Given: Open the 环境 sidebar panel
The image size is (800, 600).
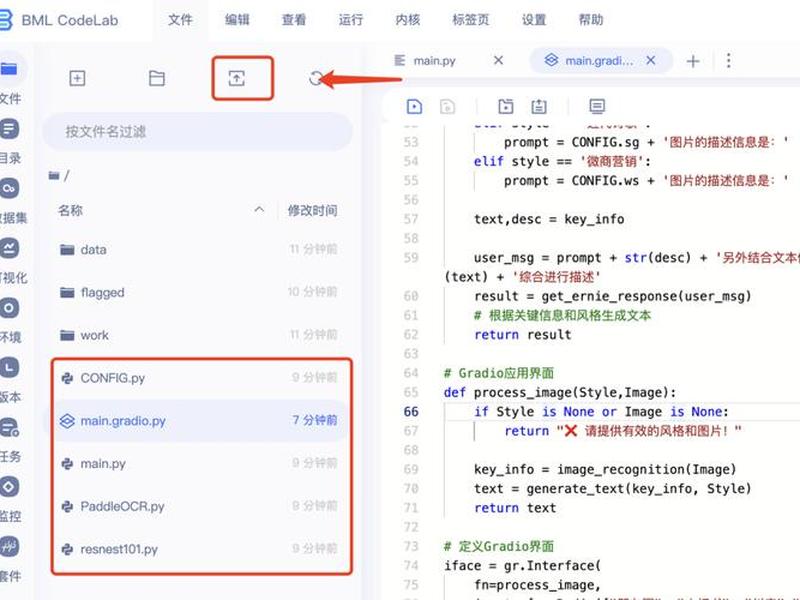Looking at the screenshot, I should [x=10, y=318].
